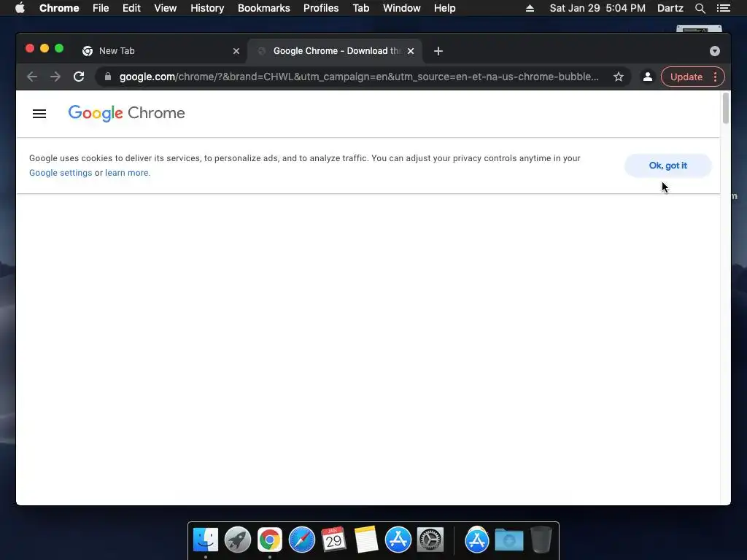Click the eject icon in the menu bar
Screen dimensions: 747x560
(530, 8)
